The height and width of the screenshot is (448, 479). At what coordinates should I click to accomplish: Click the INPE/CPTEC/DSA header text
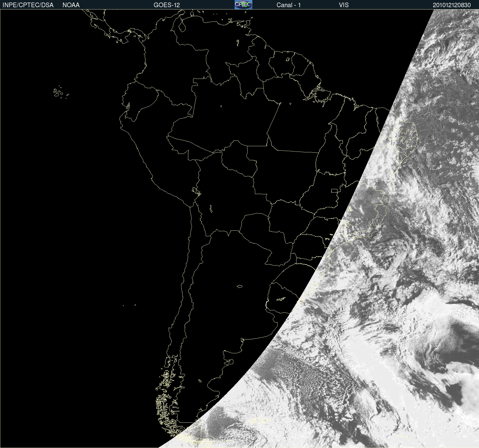28,5
